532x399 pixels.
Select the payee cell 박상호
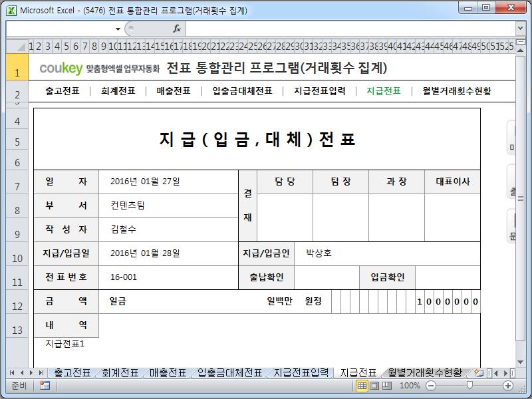(x=387, y=254)
